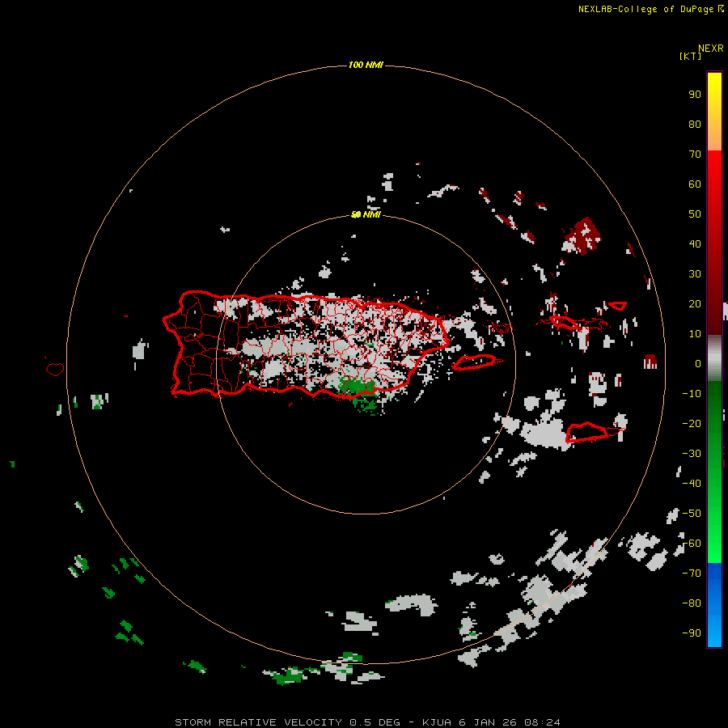The image size is (728, 728).
Task: Click the 30 value on the velocity scale
Action: tap(695, 274)
